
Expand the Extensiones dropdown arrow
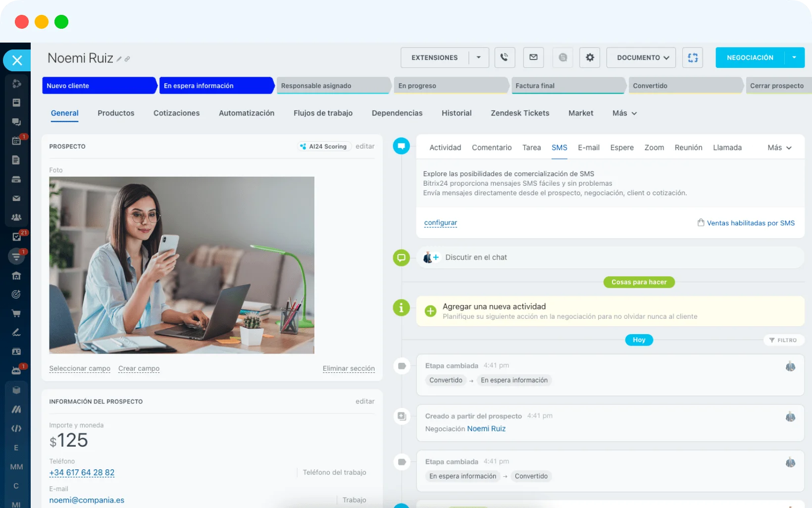click(x=478, y=57)
